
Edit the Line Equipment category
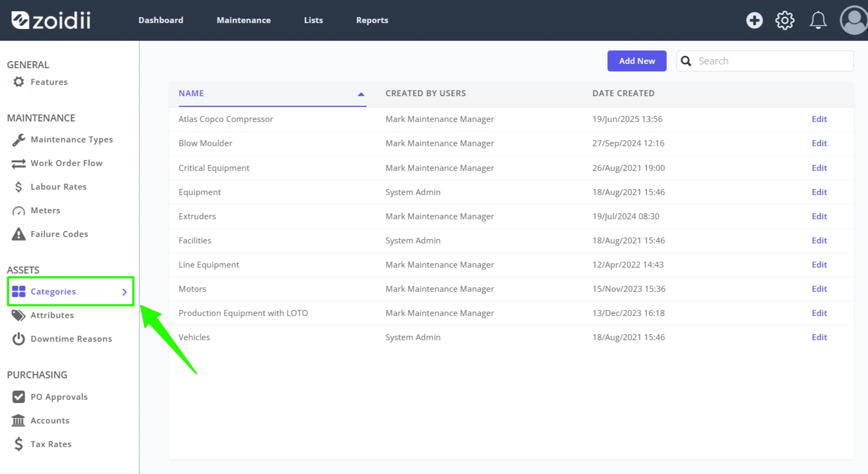pos(819,265)
